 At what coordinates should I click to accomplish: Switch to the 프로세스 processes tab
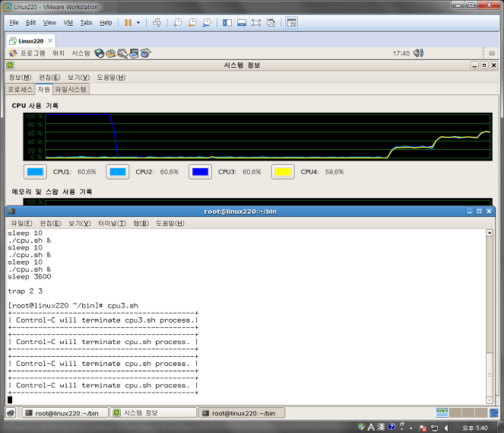[20, 90]
